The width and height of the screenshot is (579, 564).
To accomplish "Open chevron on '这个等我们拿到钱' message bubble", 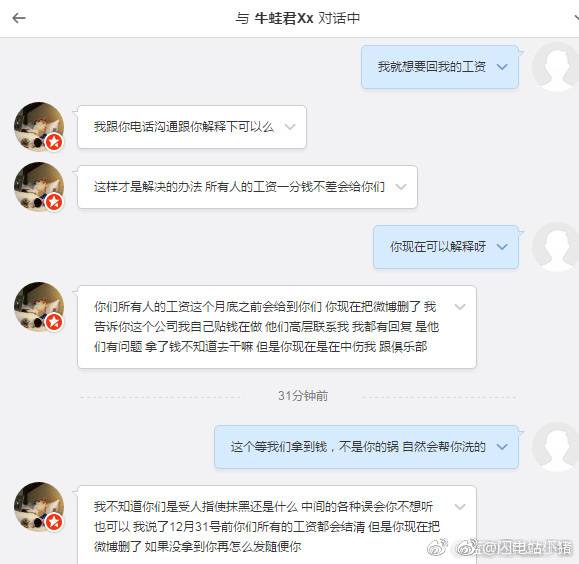I will [502, 447].
